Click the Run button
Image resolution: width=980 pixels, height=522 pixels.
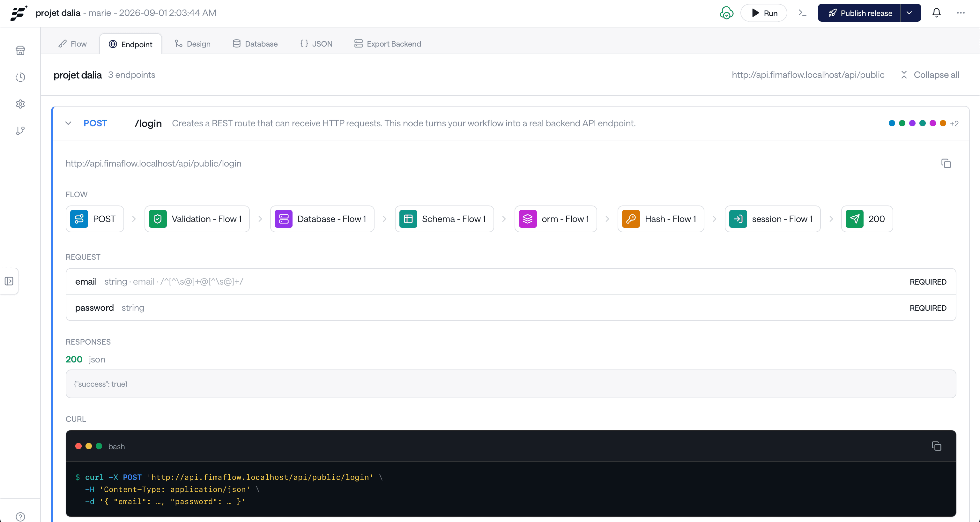pos(763,13)
